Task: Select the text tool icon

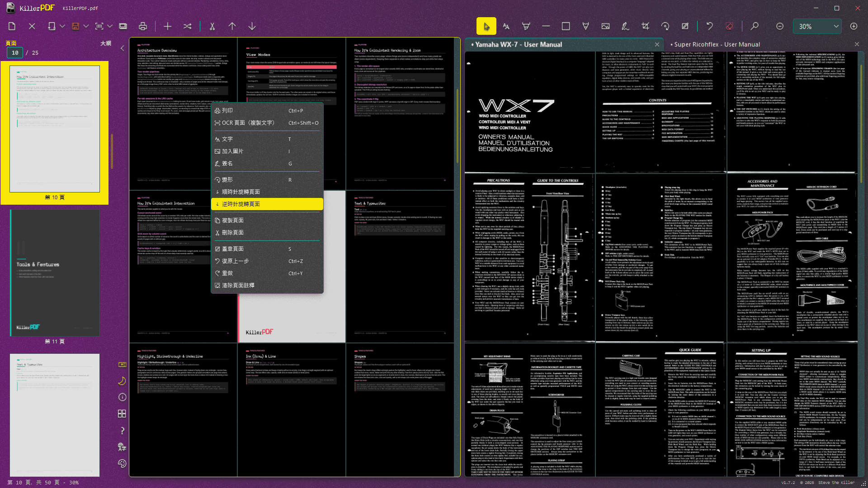Action: click(506, 26)
